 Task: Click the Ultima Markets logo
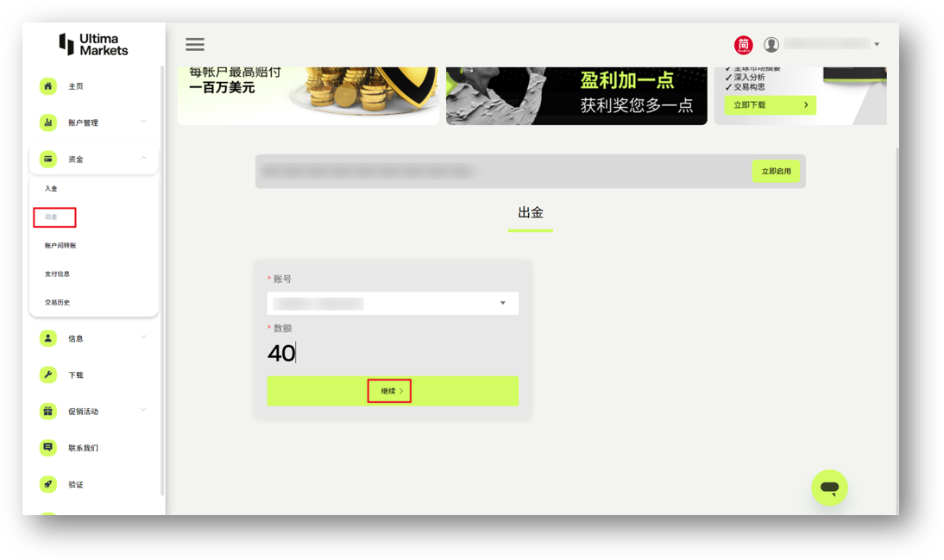pyautogui.click(x=93, y=45)
